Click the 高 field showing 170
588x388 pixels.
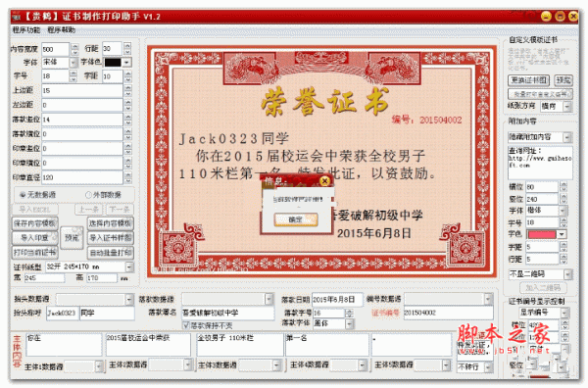pos(101,278)
